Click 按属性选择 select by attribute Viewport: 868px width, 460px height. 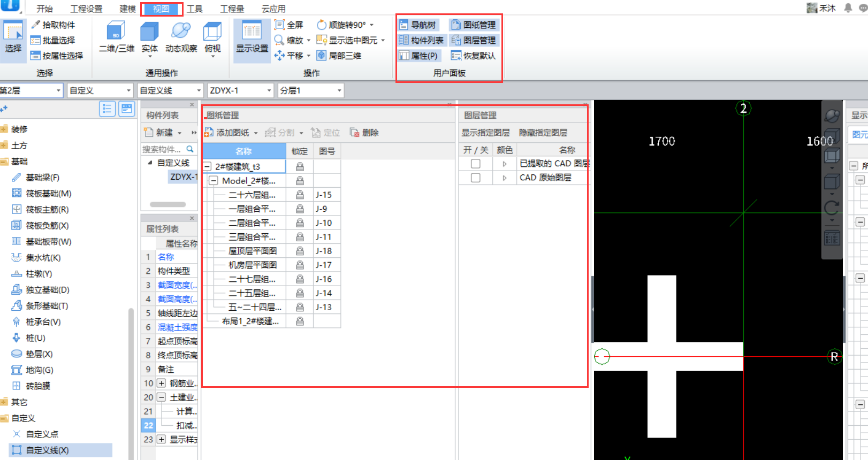pos(57,56)
